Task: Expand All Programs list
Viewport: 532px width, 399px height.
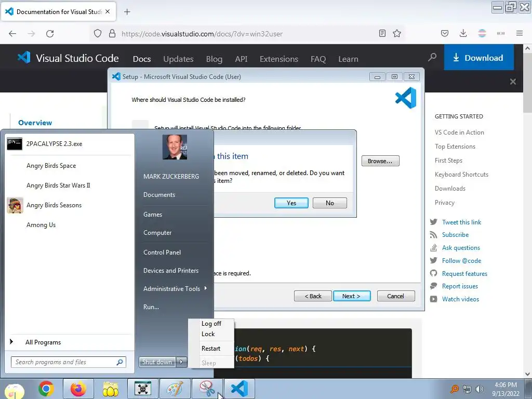Action: pyautogui.click(x=70, y=342)
